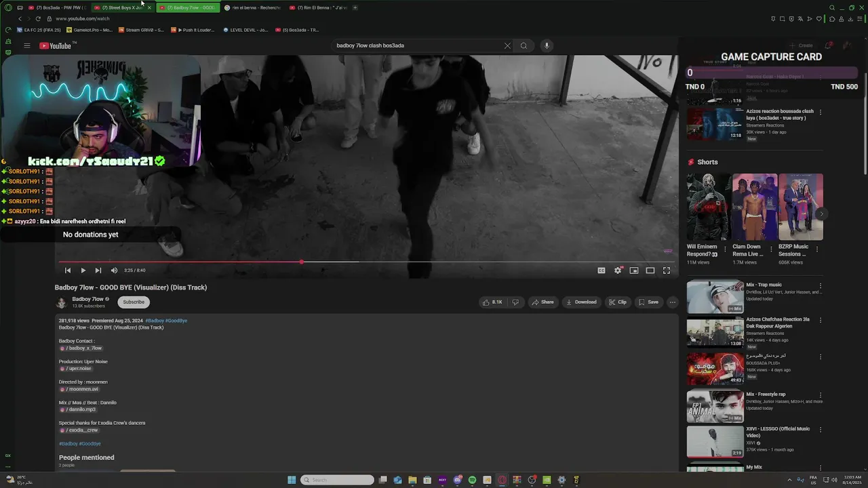Viewport: 868px width, 488px height.
Task: Open Push It Louder bookmark
Action: [x=193, y=30]
